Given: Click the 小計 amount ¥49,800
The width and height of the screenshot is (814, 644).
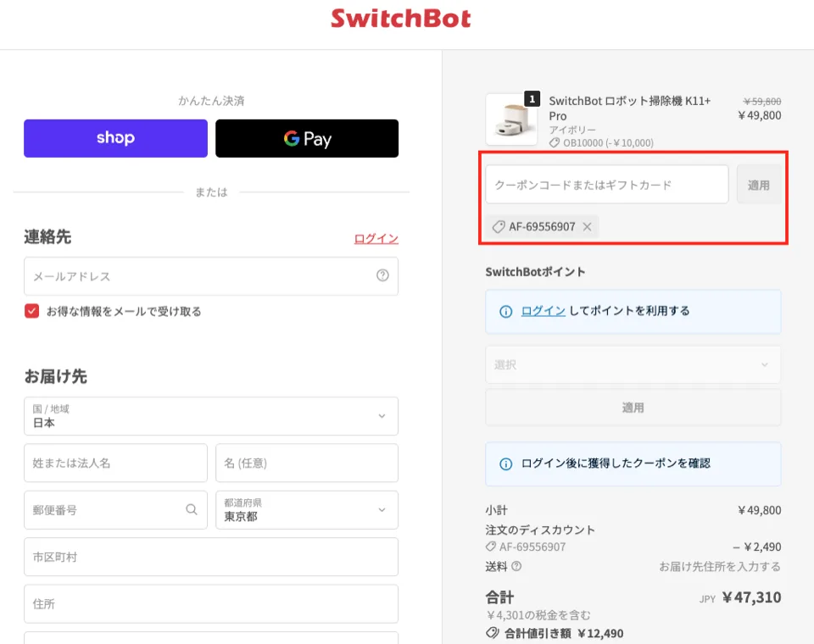Looking at the screenshot, I should click(x=760, y=510).
